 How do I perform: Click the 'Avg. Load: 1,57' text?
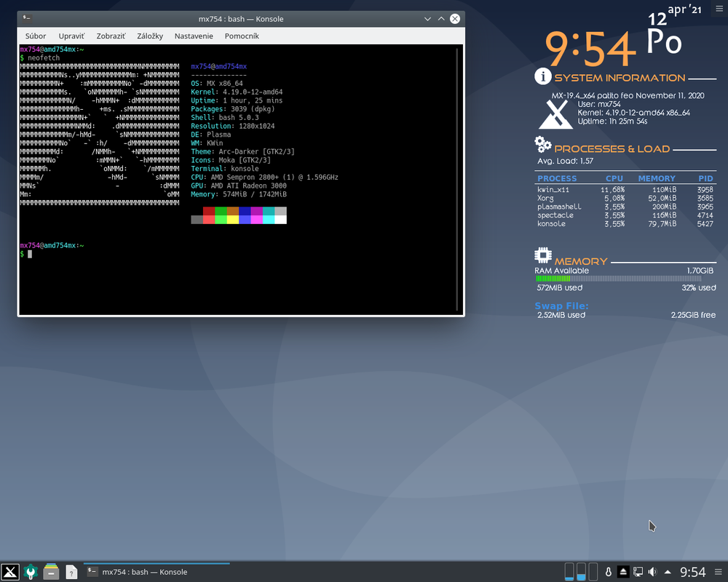tap(565, 161)
